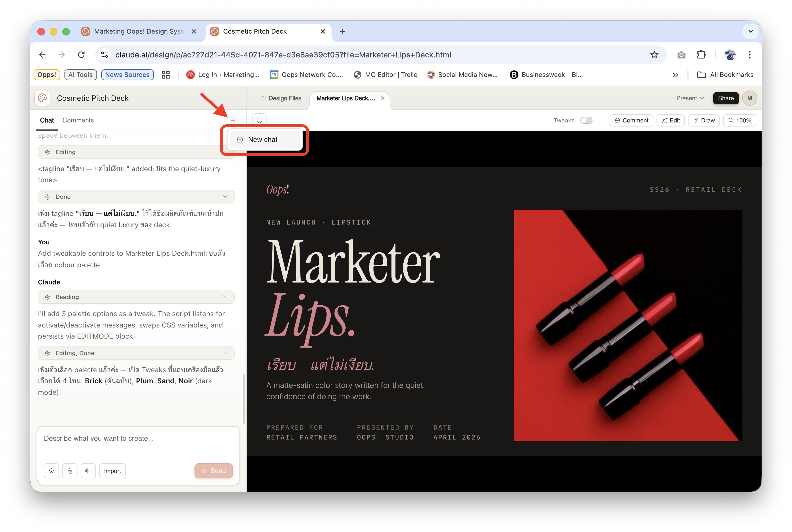Click the Import button
Image resolution: width=792 pixels, height=532 pixels.
(112, 471)
